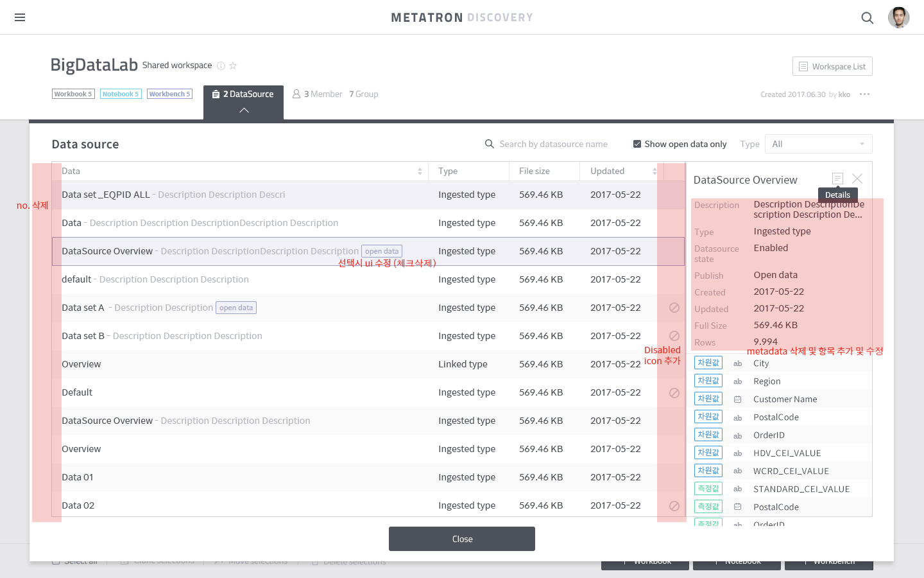The image size is (924, 578).
Task: Mark BigDataLab as favorite with the star
Action: (233, 66)
